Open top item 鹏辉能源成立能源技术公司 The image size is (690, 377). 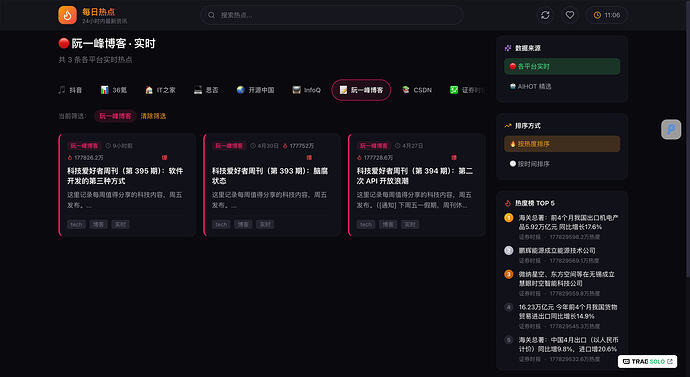[x=562, y=255]
